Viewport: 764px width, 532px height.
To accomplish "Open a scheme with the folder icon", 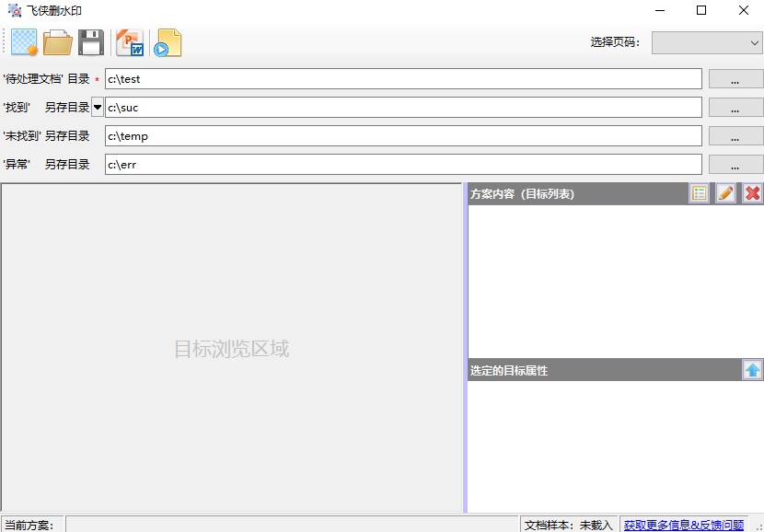I will point(58,42).
